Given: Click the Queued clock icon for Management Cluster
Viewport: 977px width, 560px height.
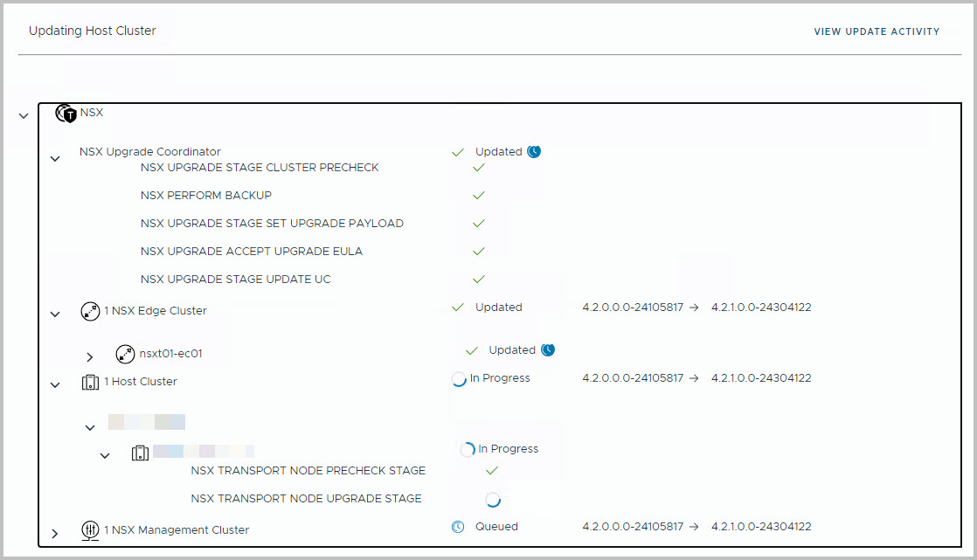Looking at the screenshot, I should pos(457,525).
